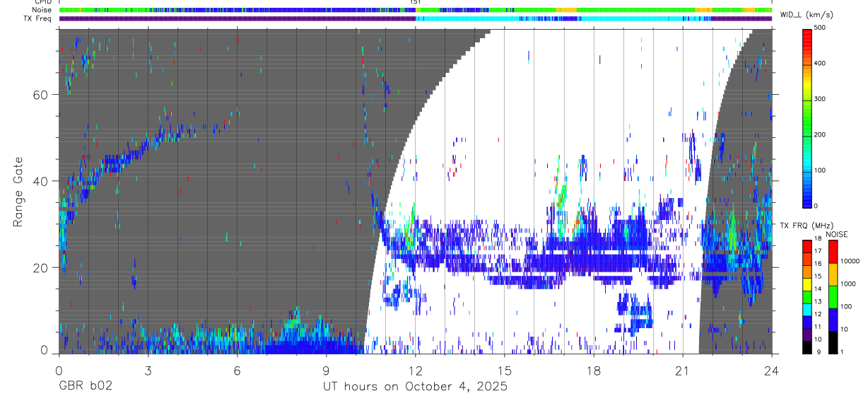Click the '1000' tick on noise scale
The height and width of the screenshot is (401, 868).
[x=850, y=284]
